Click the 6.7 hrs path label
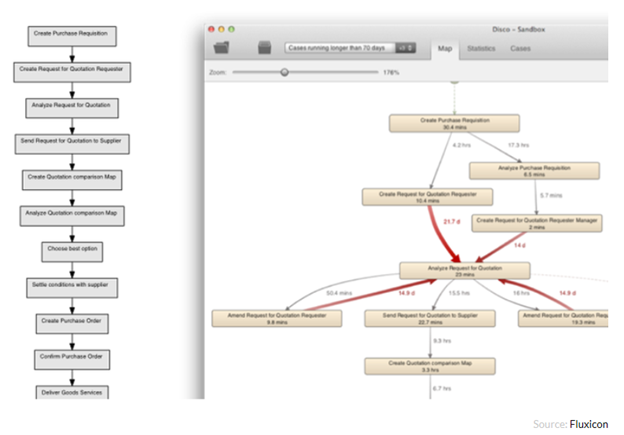The width and height of the screenshot is (624, 435). click(x=442, y=388)
